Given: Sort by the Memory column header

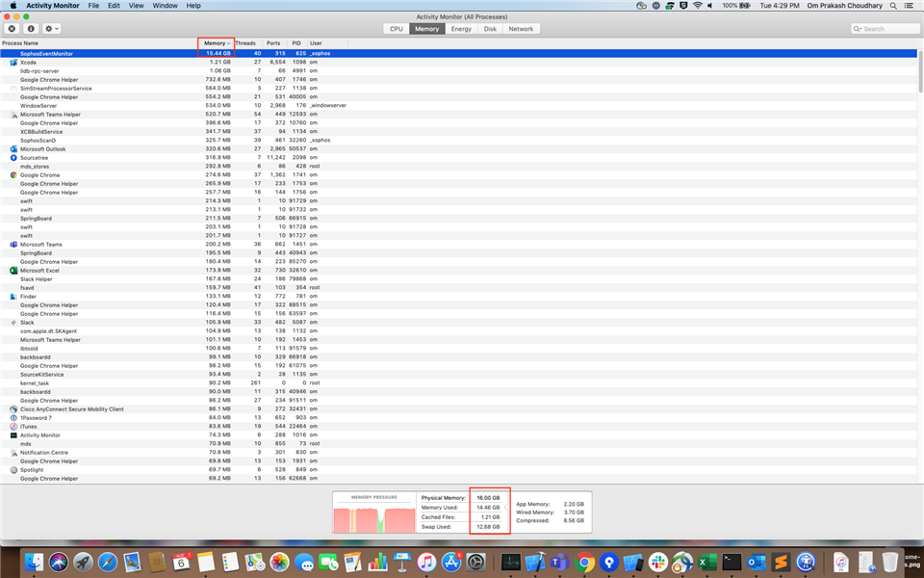Looking at the screenshot, I should click(x=217, y=43).
